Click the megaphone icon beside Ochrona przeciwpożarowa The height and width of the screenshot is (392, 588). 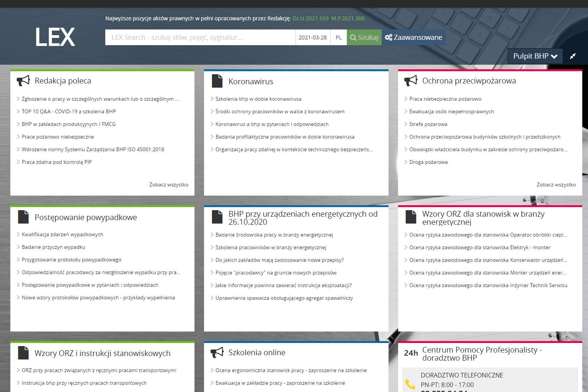click(x=411, y=81)
